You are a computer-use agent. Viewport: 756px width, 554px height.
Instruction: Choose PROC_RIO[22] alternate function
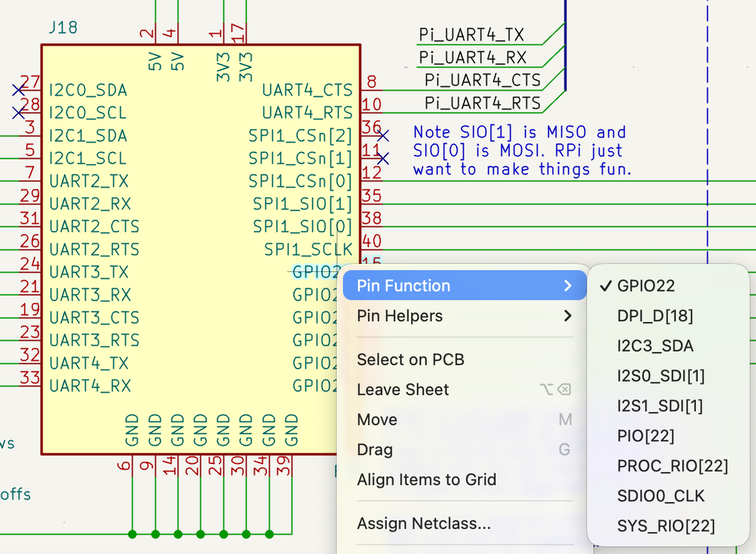pos(672,466)
